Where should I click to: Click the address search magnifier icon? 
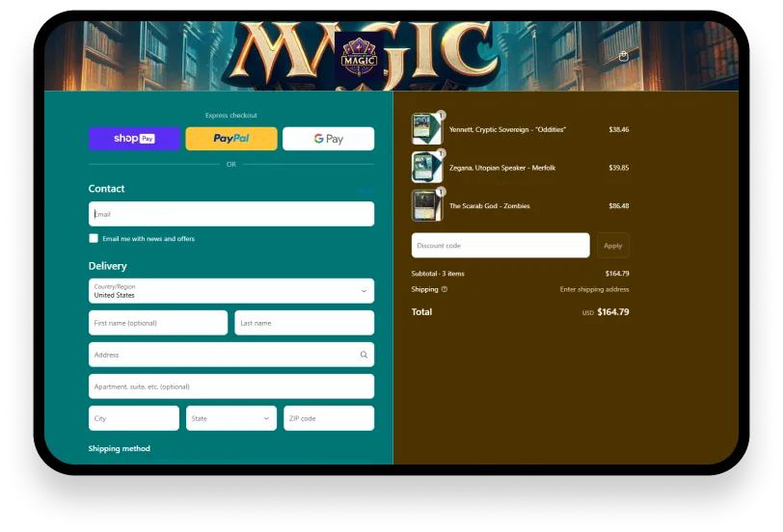click(364, 355)
